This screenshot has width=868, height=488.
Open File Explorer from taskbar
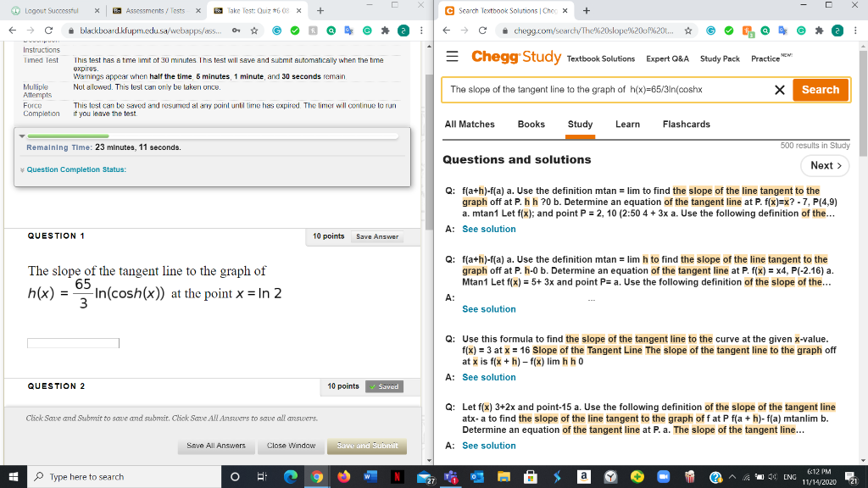click(x=504, y=476)
